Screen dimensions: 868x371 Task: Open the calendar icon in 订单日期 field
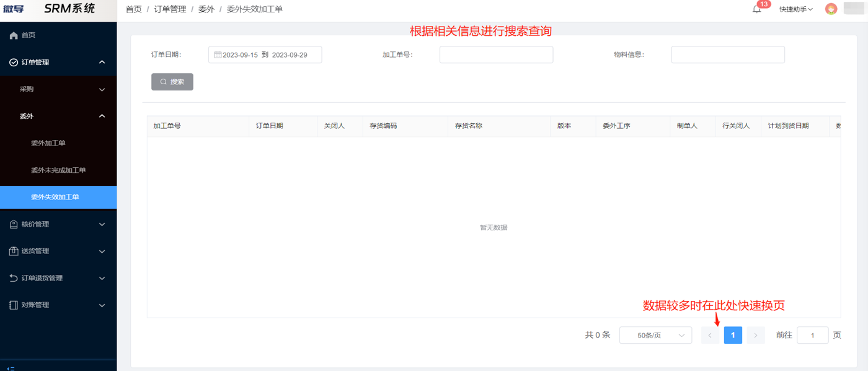click(217, 55)
